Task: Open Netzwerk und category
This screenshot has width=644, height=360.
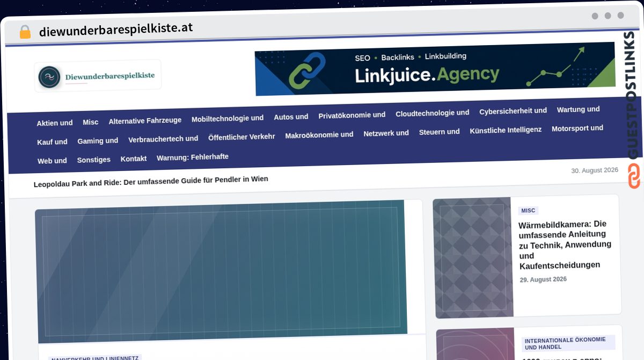Action: pyautogui.click(x=386, y=133)
